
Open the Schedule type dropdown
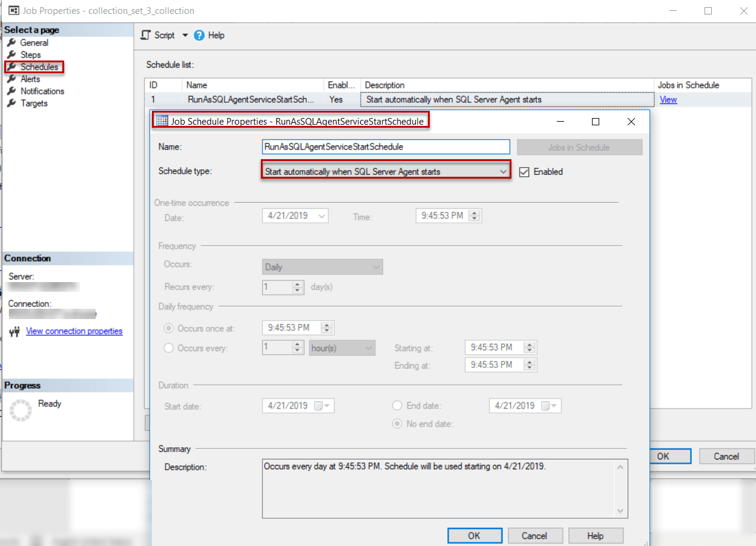(x=503, y=171)
